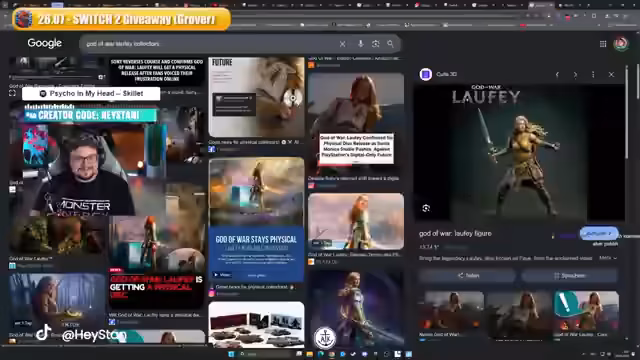
Task: Close the Laufey image preview panel
Action: 611,75
